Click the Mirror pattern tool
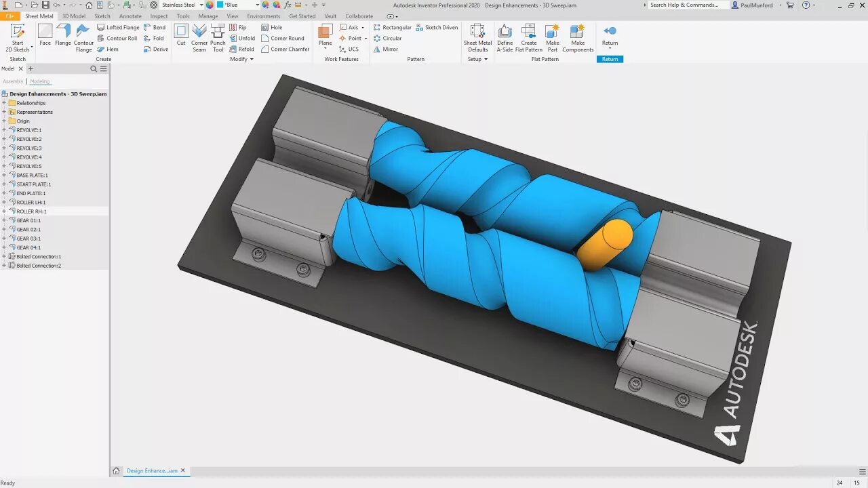 (x=386, y=49)
